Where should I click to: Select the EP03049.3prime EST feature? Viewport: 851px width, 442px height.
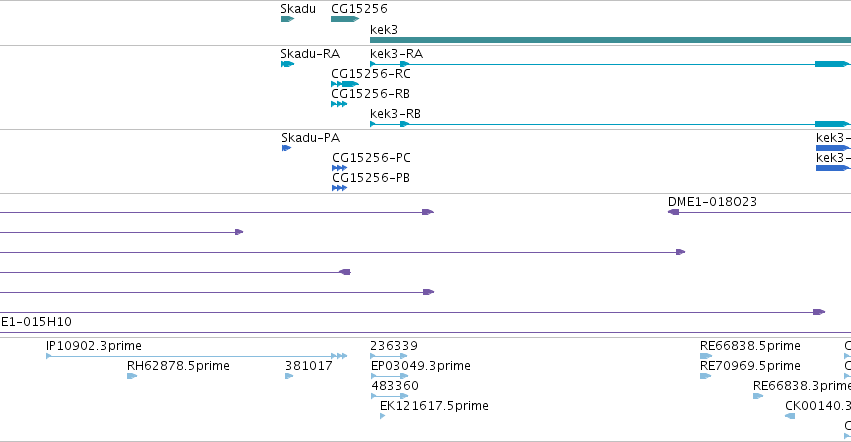pyautogui.click(x=389, y=376)
